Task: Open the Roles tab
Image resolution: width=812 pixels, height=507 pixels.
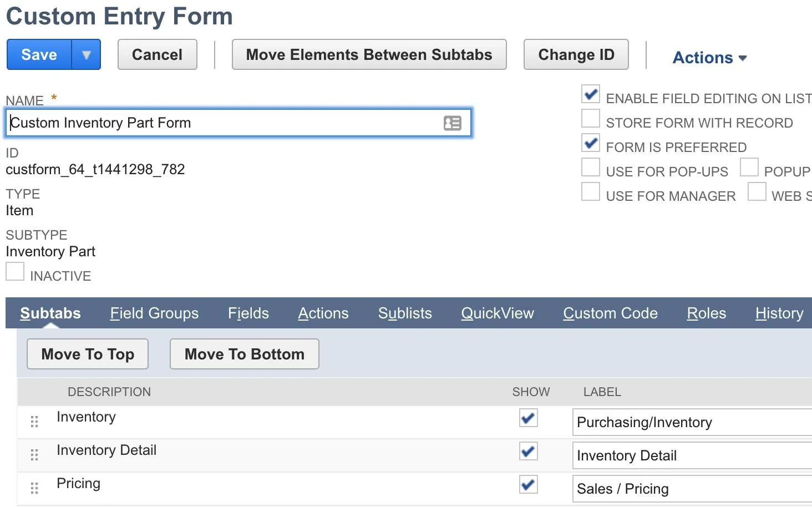Action: (x=706, y=313)
